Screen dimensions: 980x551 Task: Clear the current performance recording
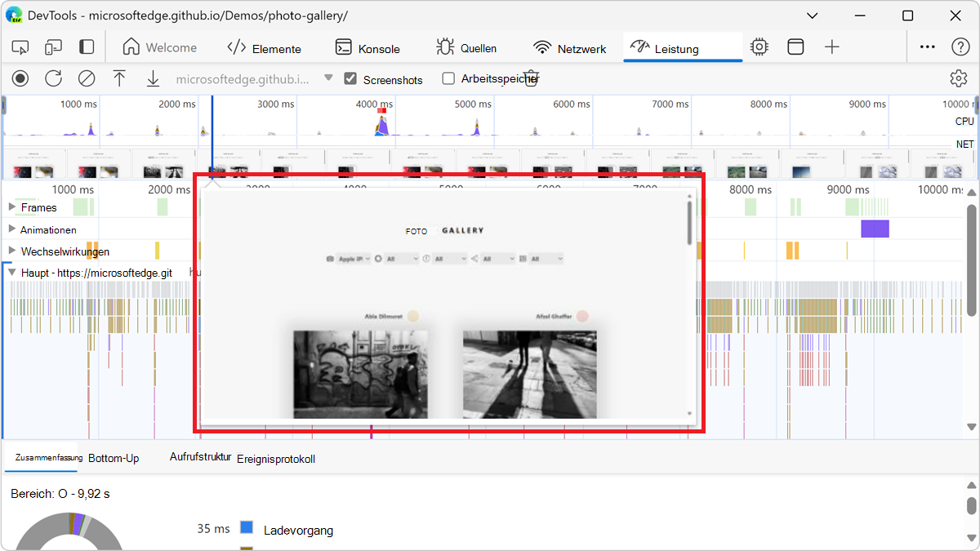pyautogui.click(x=86, y=78)
